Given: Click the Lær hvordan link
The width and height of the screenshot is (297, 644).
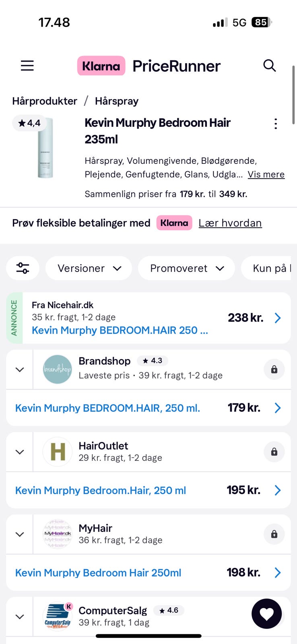Looking at the screenshot, I should pyautogui.click(x=230, y=223).
